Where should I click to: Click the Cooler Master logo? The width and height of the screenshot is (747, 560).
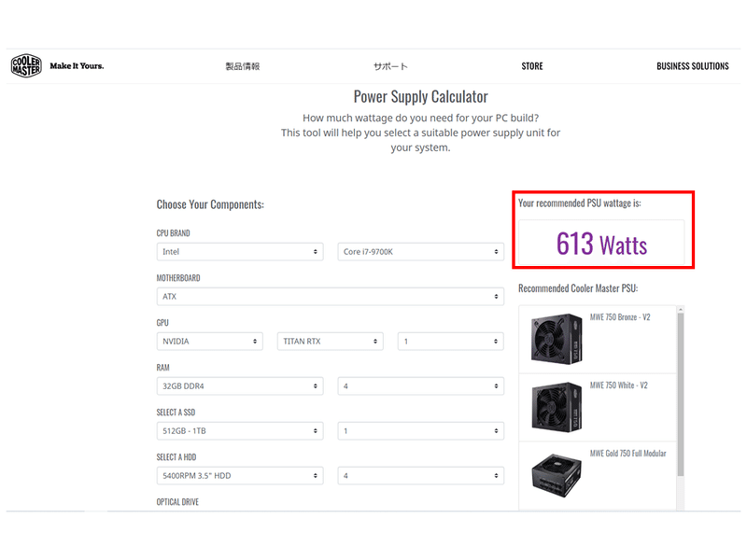(26, 65)
